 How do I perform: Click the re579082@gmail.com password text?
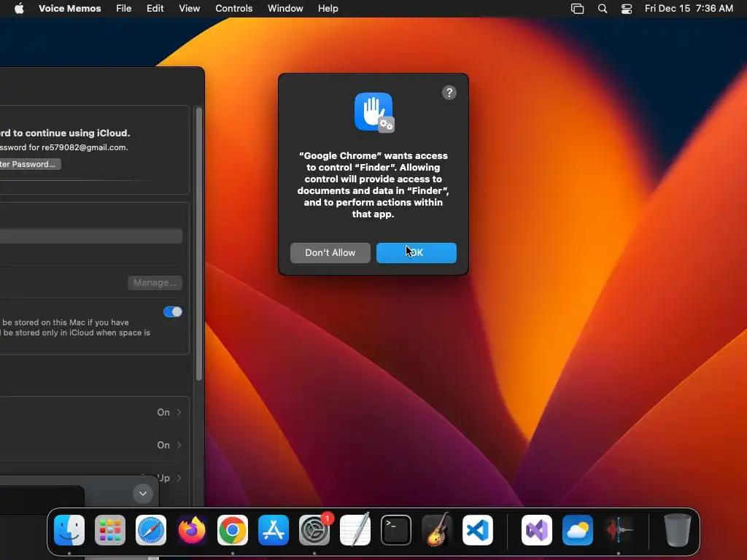click(64, 147)
